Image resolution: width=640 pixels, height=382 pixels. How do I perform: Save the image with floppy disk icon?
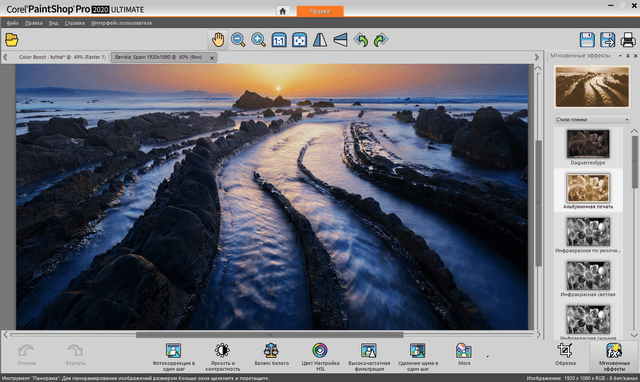[587, 40]
